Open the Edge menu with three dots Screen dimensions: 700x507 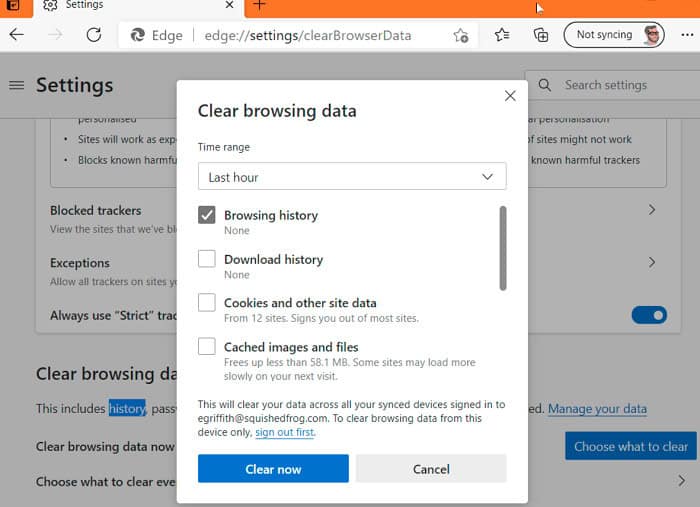(688, 34)
